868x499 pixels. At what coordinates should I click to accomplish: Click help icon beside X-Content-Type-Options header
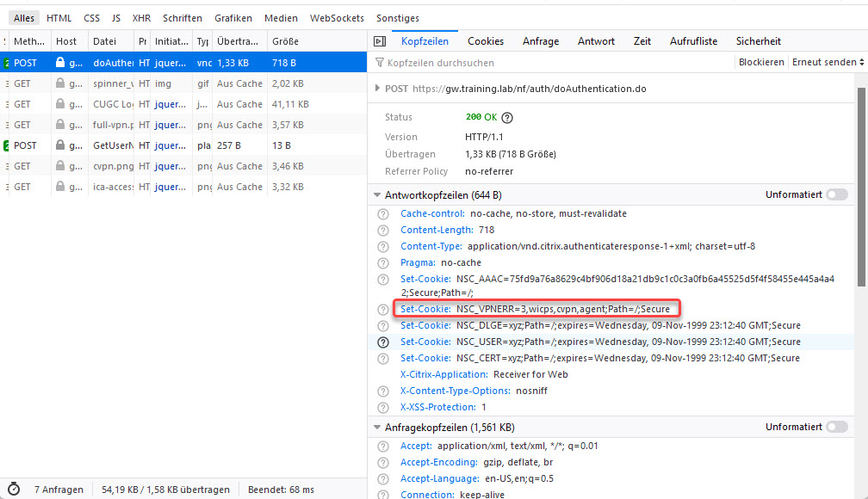(x=383, y=391)
